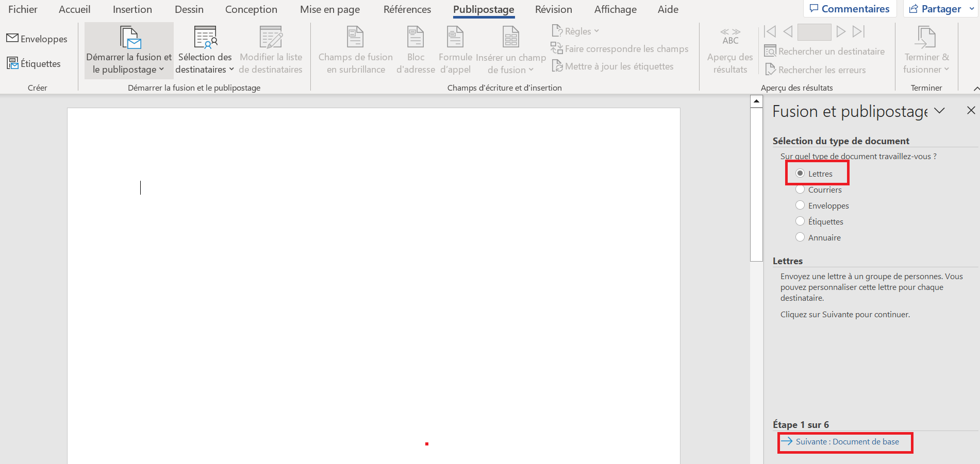The image size is (980, 464).
Task: Select the Courriers radio button
Action: click(800, 190)
